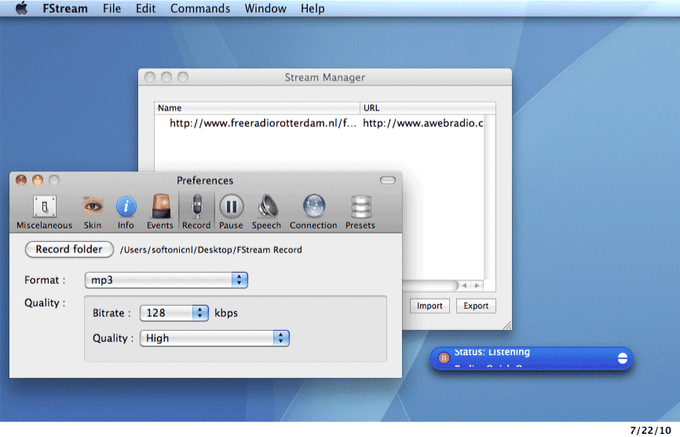Select the freeradiorotterdam stream row

click(319, 123)
